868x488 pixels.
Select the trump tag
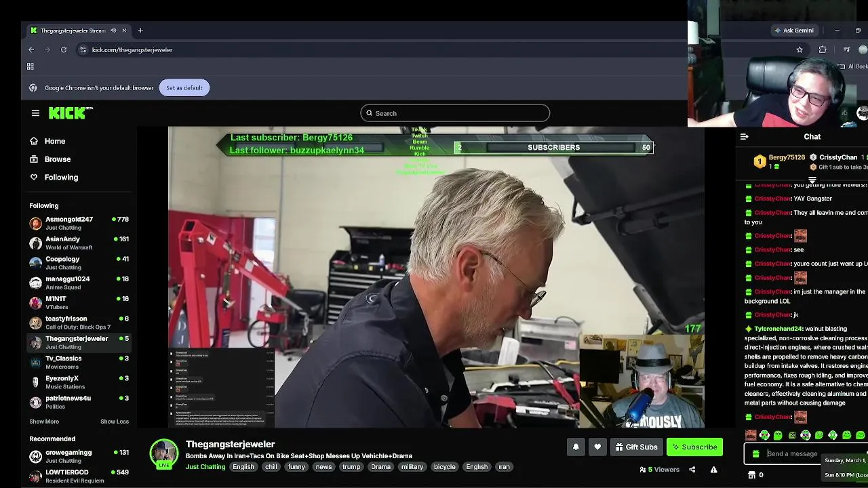click(x=351, y=466)
